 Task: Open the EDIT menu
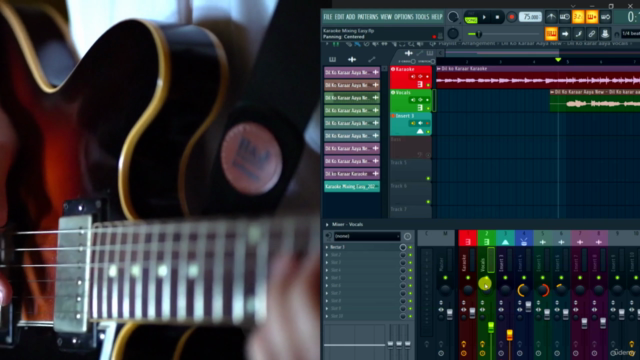point(340,17)
